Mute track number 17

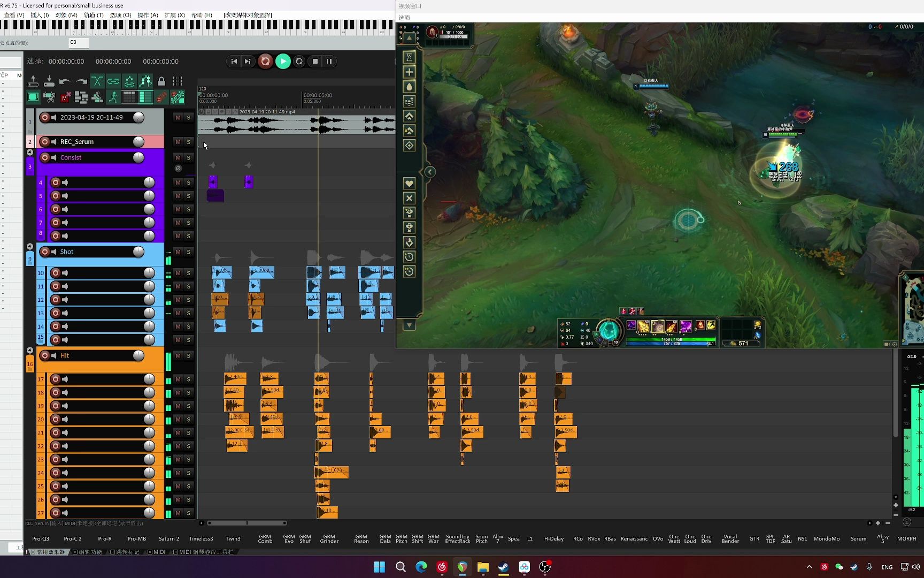point(178,379)
